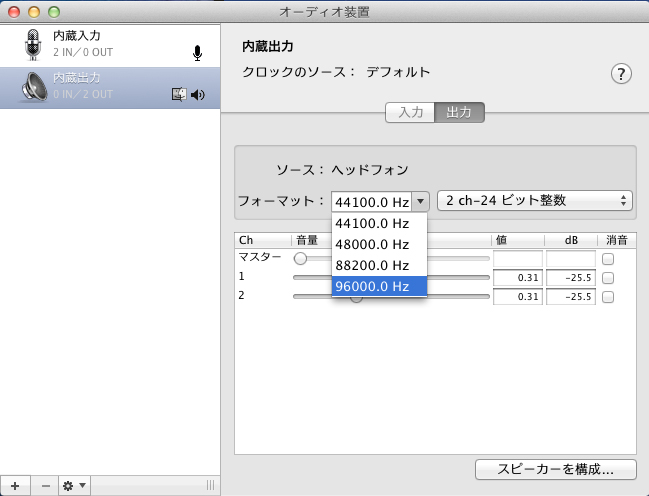
Task: Click the plus button to add device
Action: (14, 485)
